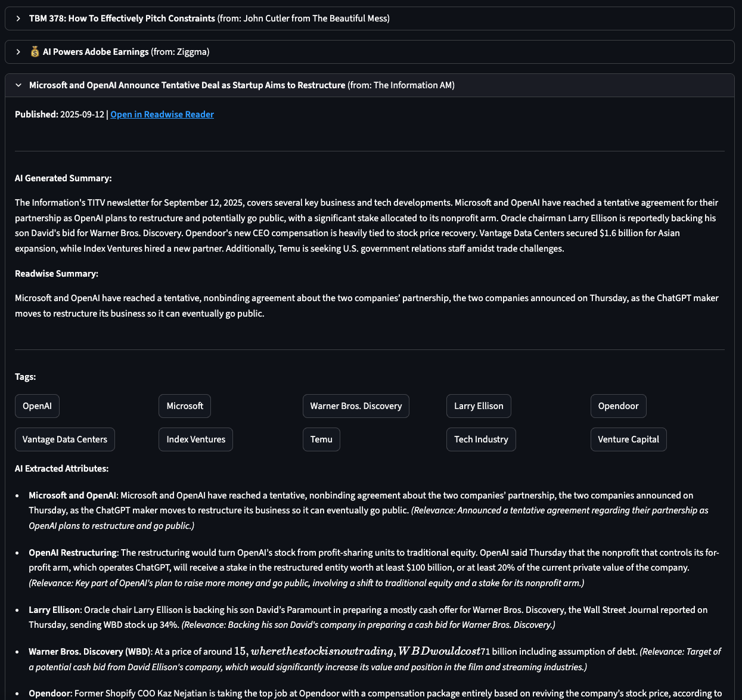Click the 'Tags:' label
The width and height of the screenshot is (742, 700).
pyautogui.click(x=25, y=377)
